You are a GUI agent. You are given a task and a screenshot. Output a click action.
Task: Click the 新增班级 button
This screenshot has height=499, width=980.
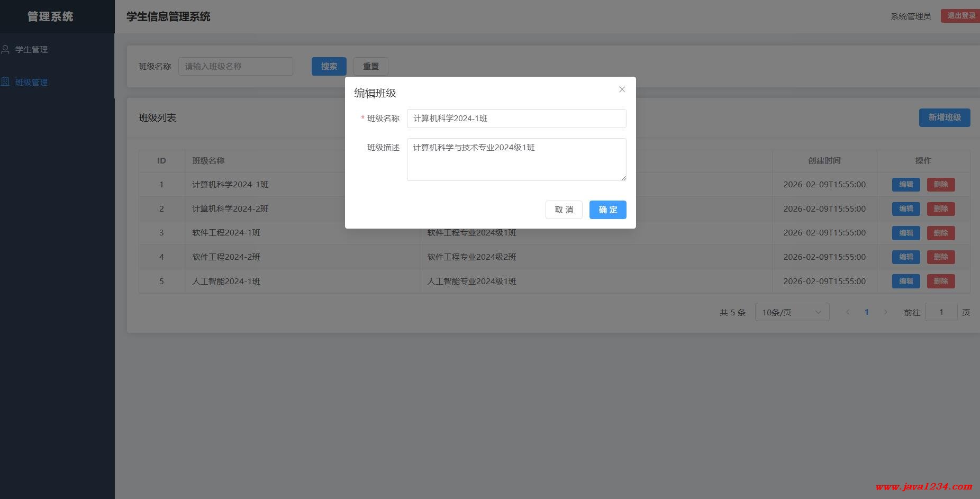coord(944,117)
